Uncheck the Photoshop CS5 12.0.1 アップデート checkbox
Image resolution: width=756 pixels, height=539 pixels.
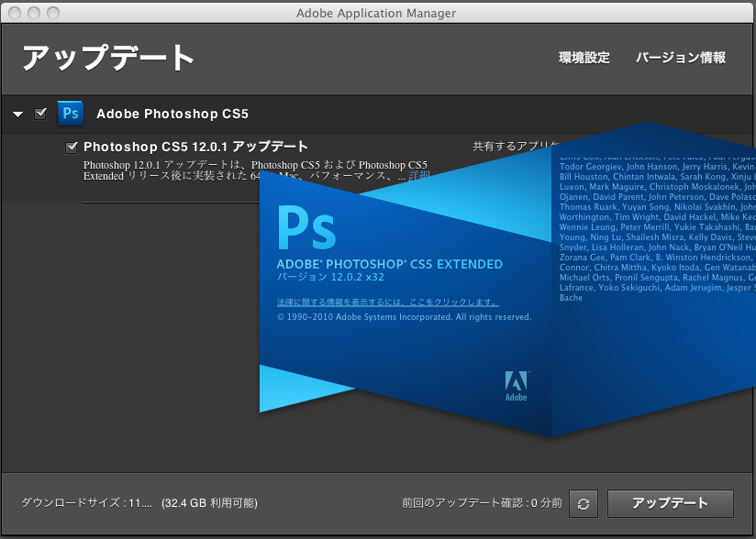(x=72, y=148)
